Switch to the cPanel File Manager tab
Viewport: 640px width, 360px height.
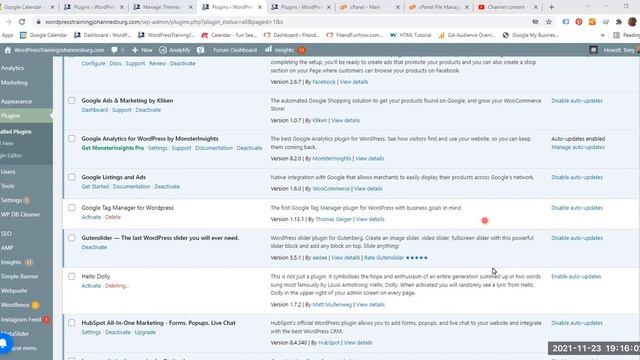coord(438,7)
